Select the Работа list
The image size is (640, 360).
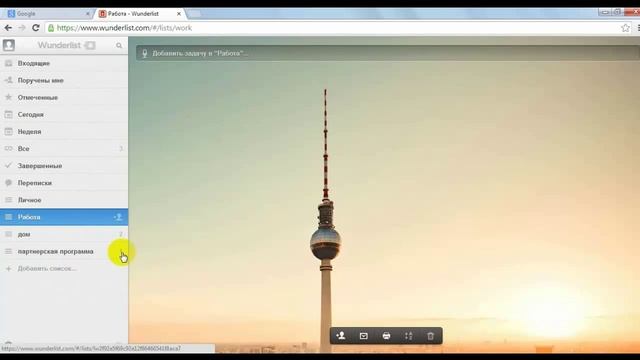64,217
